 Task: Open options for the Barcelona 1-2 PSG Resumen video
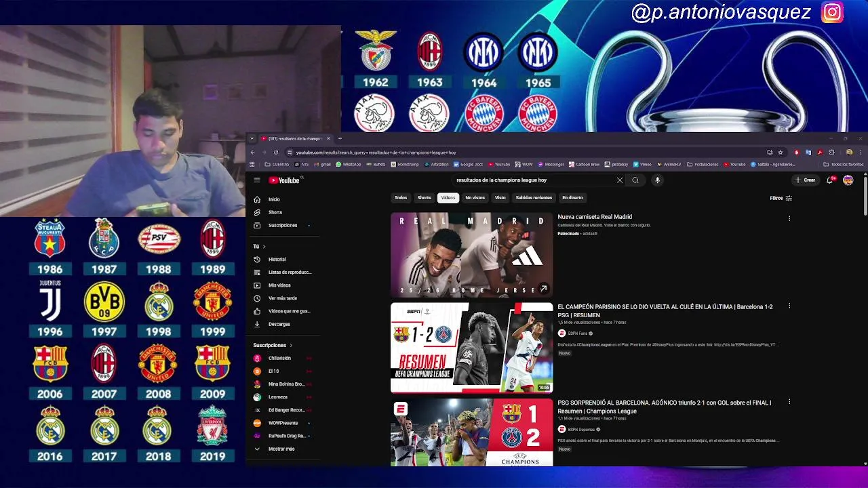tap(789, 306)
